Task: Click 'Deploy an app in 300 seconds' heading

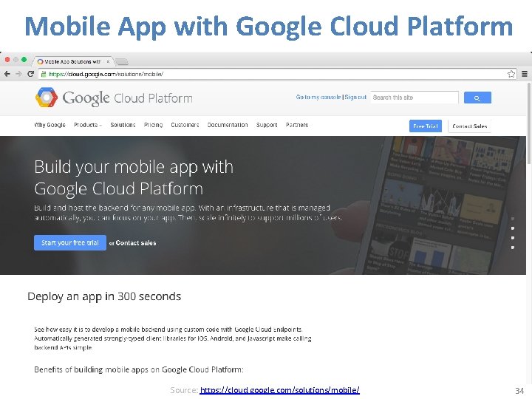Action: tap(104, 296)
